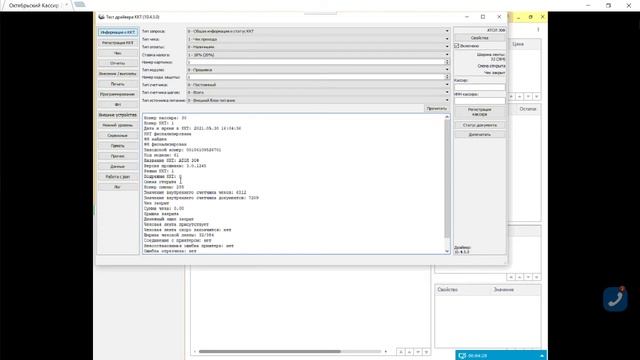Select the Печать tab
640x360 pixels.
tap(118, 84)
